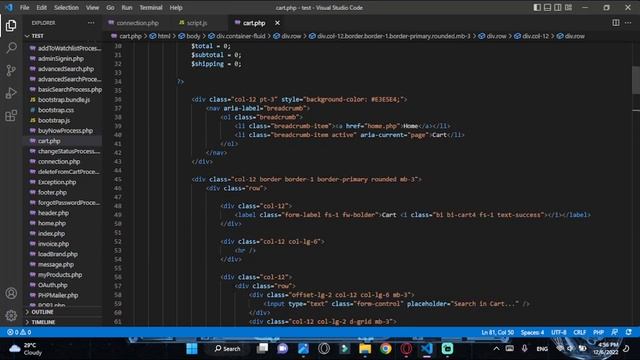Select cart.php in the file tree
This screenshot has width=640, height=360.
pyautogui.click(x=49, y=141)
